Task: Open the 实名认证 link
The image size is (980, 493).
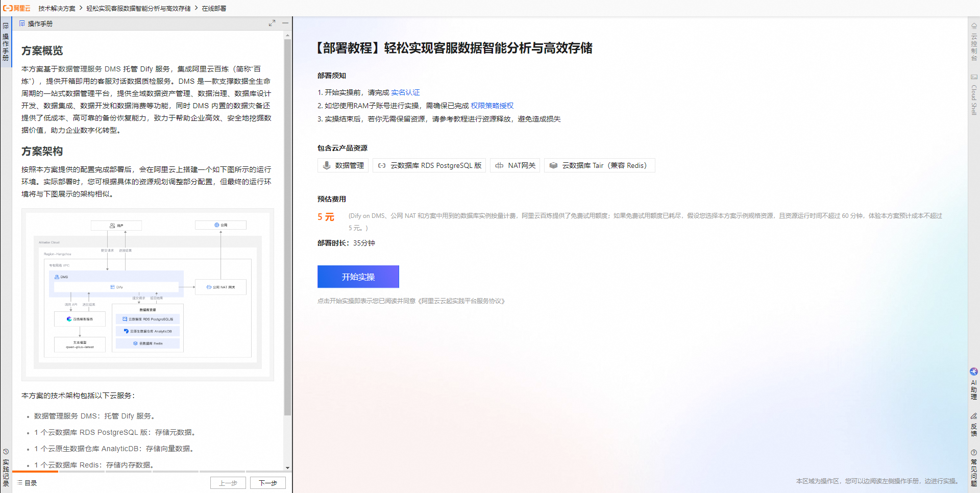Action: pyautogui.click(x=405, y=92)
